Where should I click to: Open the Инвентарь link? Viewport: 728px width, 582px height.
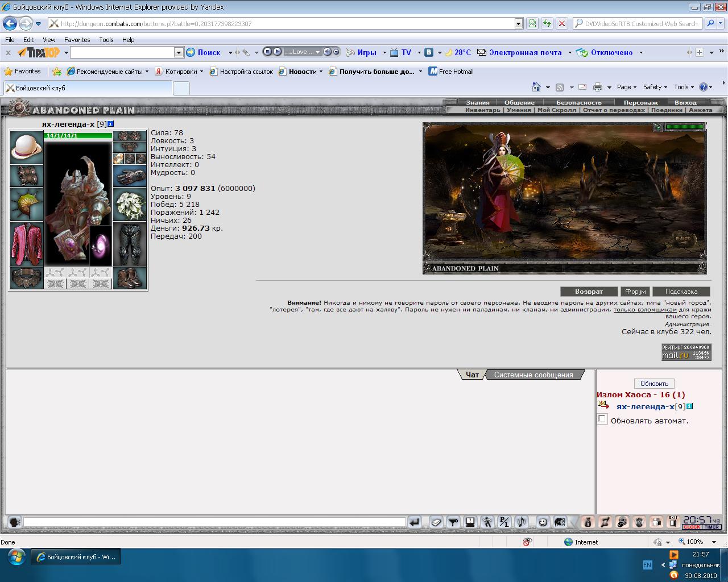tap(483, 110)
